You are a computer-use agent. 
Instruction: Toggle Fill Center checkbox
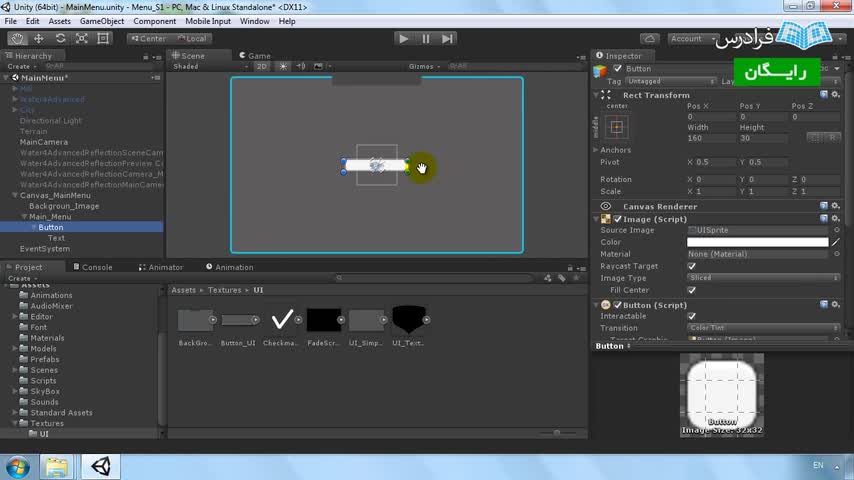pos(692,290)
